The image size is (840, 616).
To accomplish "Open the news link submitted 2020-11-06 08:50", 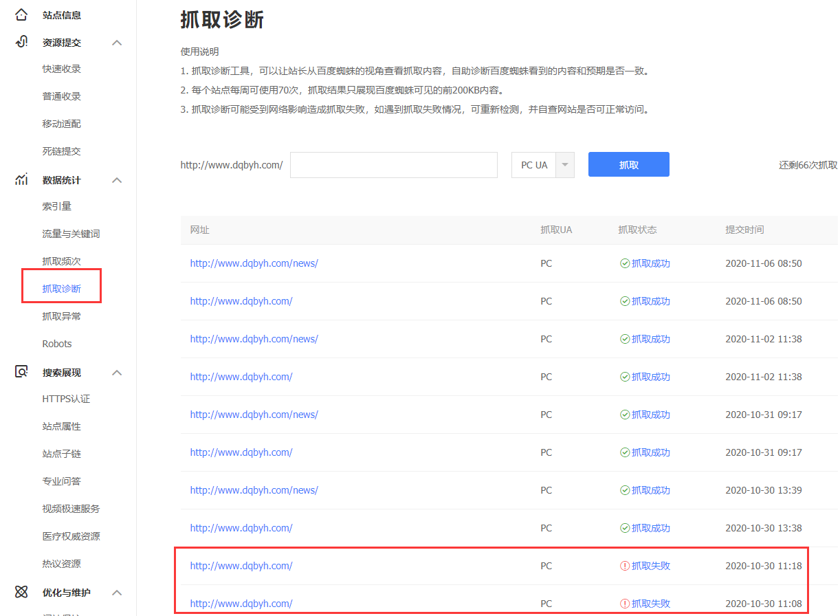I will 254,263.
